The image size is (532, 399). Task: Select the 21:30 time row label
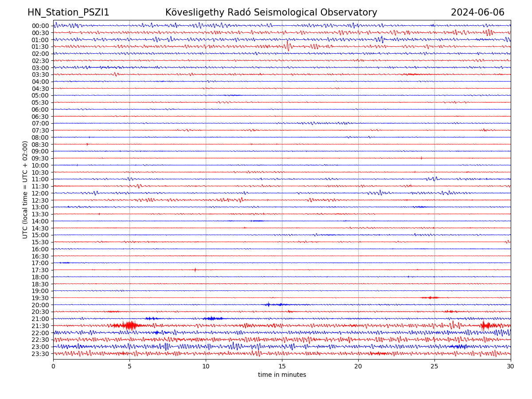pos(40,326)
